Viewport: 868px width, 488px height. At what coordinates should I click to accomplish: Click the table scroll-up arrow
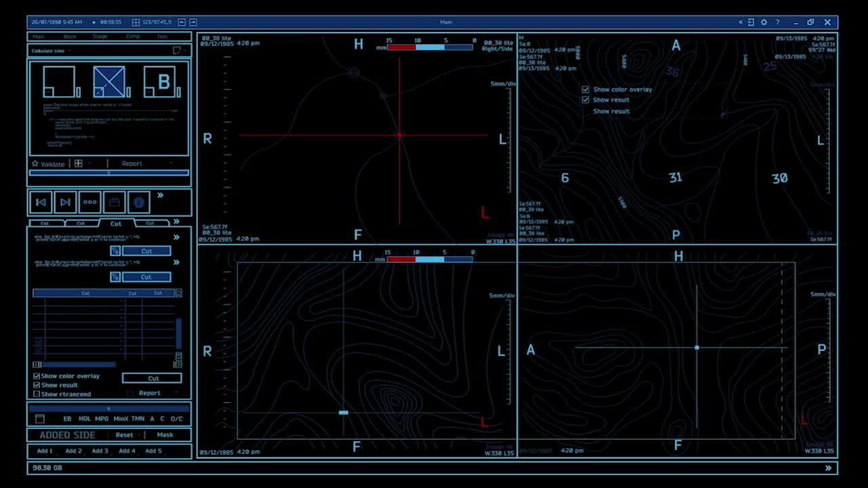pyautogui.click(x=179, y=293)
